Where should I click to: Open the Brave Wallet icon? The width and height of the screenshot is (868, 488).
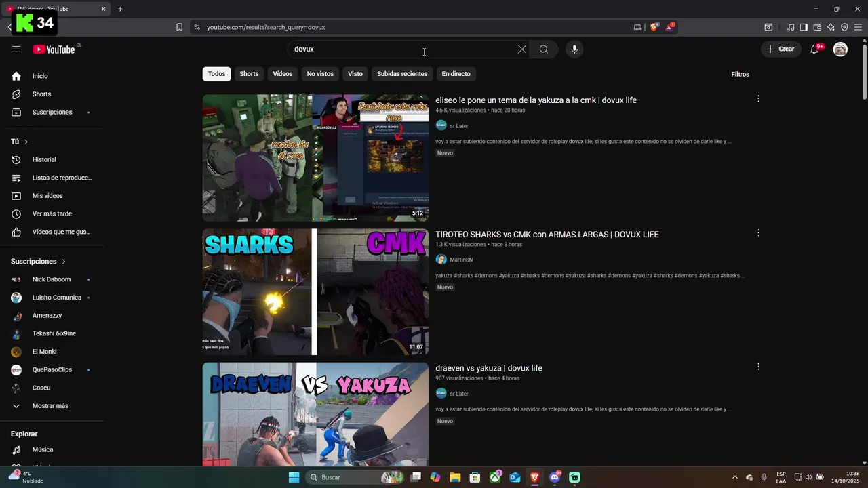point(817,27)
